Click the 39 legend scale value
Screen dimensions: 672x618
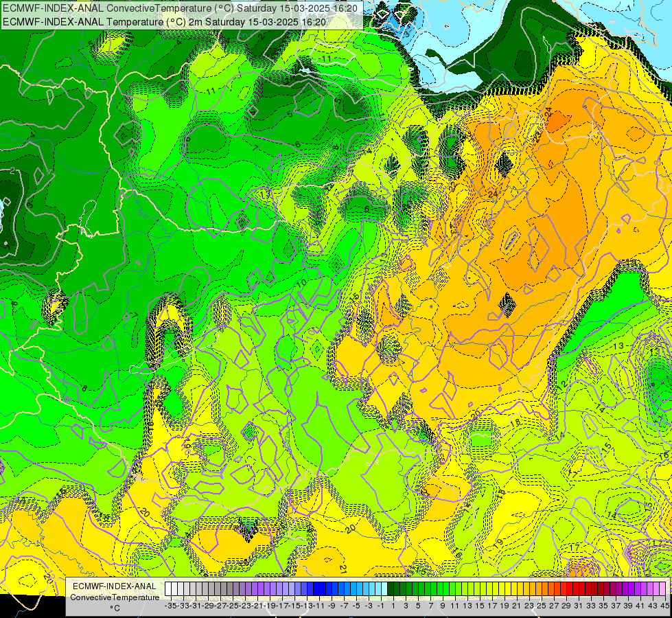click(628, 606)
